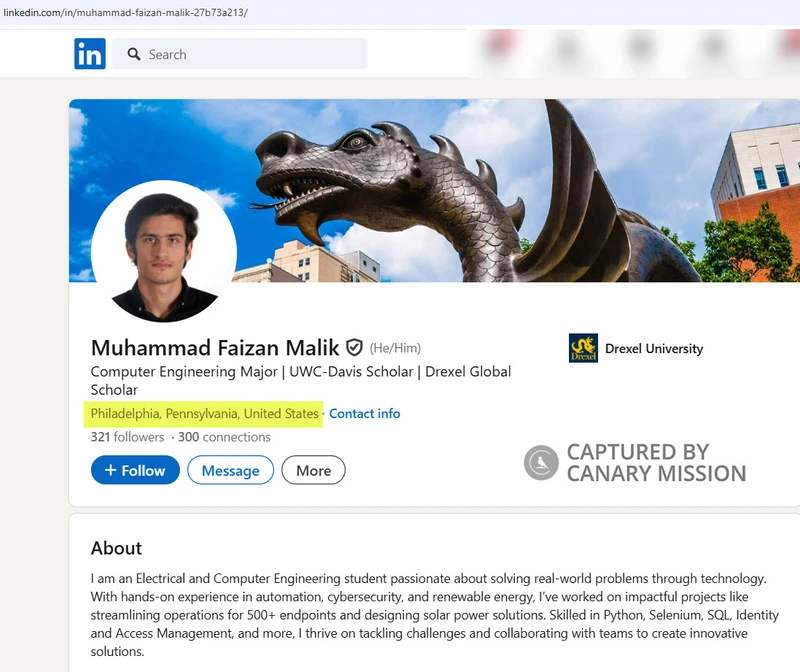
Task: Click the verification shield badge next to name
Action: pos(354,347)
